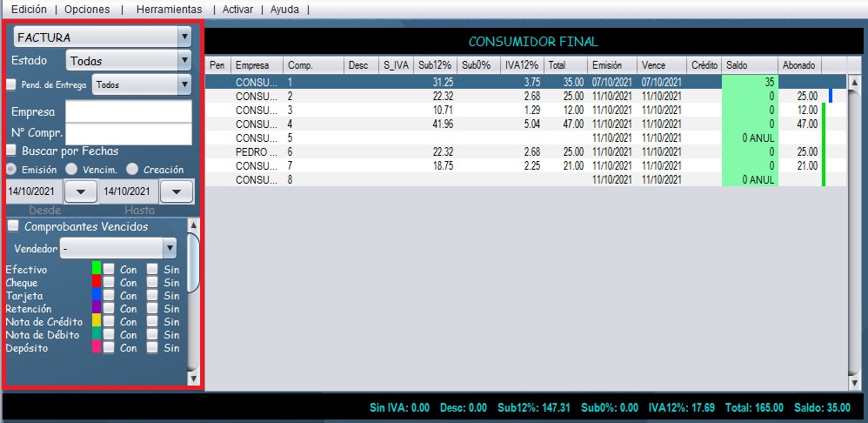Open the Desde date picker arrow

point(81,191)
